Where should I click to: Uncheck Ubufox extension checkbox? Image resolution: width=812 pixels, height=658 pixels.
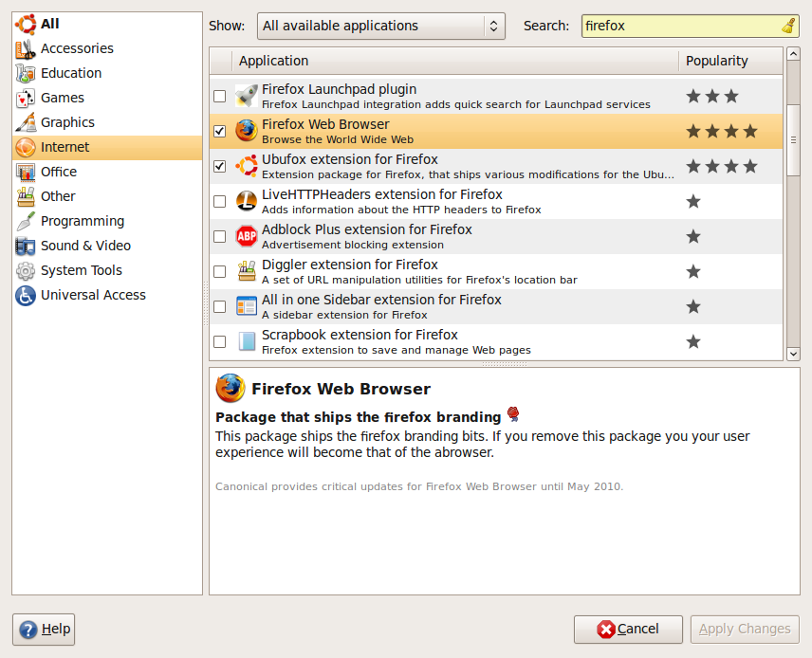pyautogui.click(x=219, y=166)
